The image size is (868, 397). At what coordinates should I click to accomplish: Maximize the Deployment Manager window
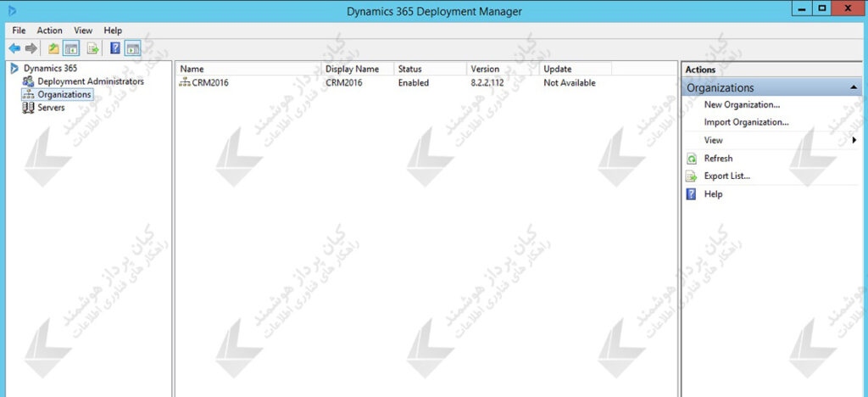[821, 8]
